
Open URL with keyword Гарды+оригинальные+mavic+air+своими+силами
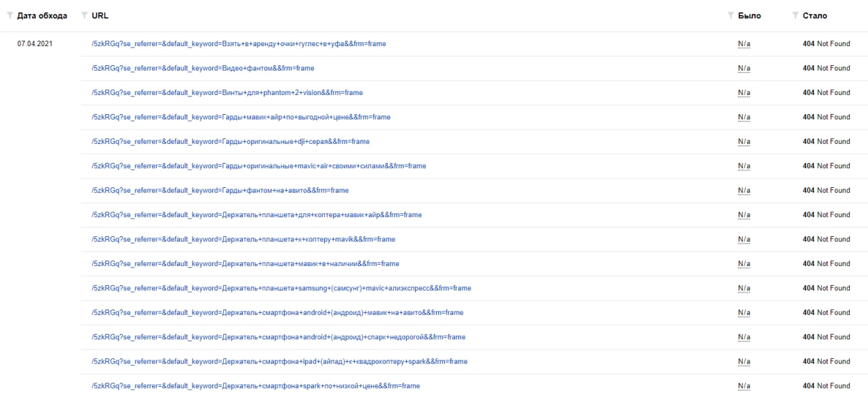pos(259,166)
